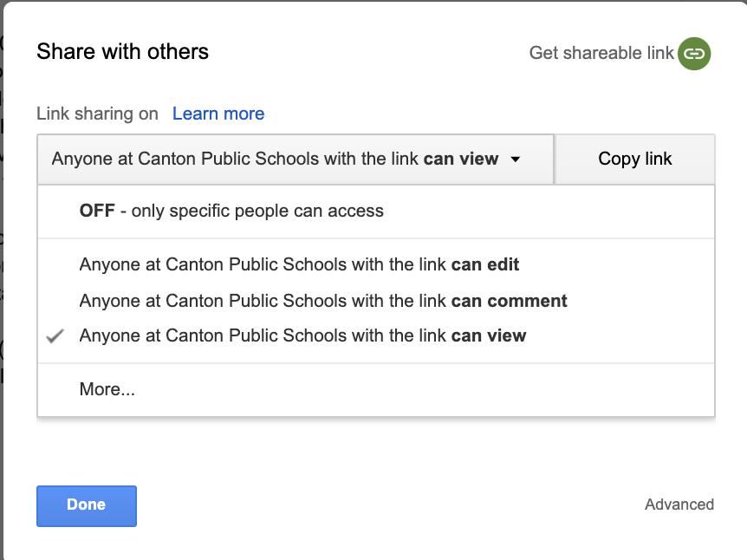The height and width of the screenshot is (560, 747).
Task: Select OFF - only specific people can access
Action: tap(231, 211)
